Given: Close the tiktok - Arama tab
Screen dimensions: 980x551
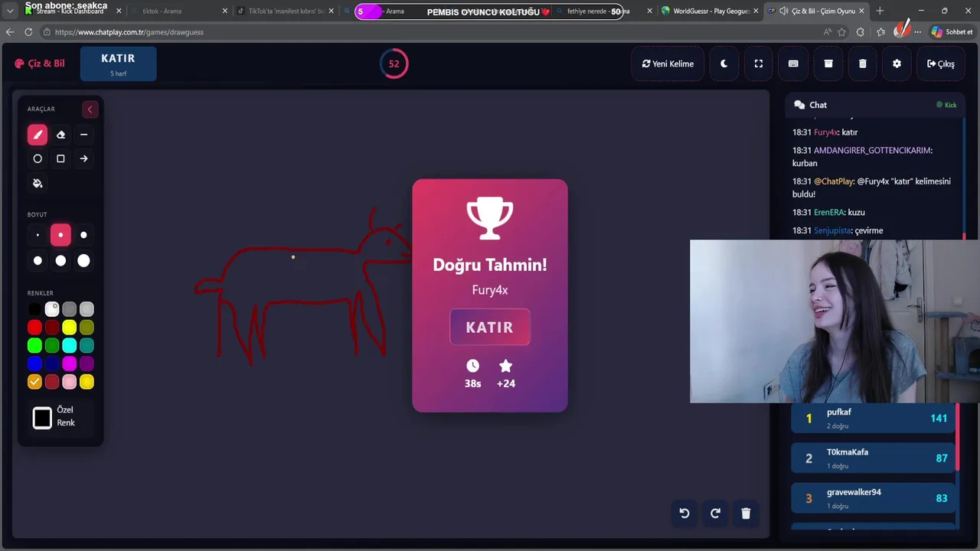Looking at the screenshot, I should coord(225,11).
